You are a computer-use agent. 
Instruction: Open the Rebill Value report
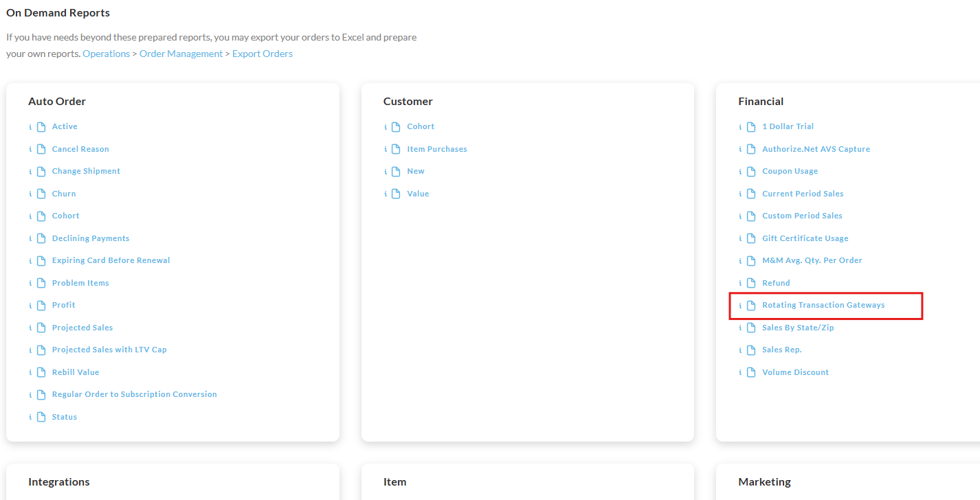coord(76,372)
